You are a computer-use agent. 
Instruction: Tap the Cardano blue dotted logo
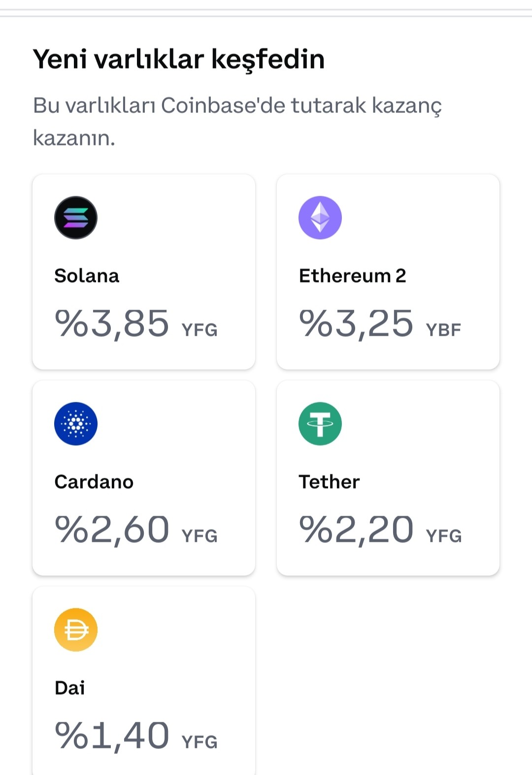tap(76, 424)
